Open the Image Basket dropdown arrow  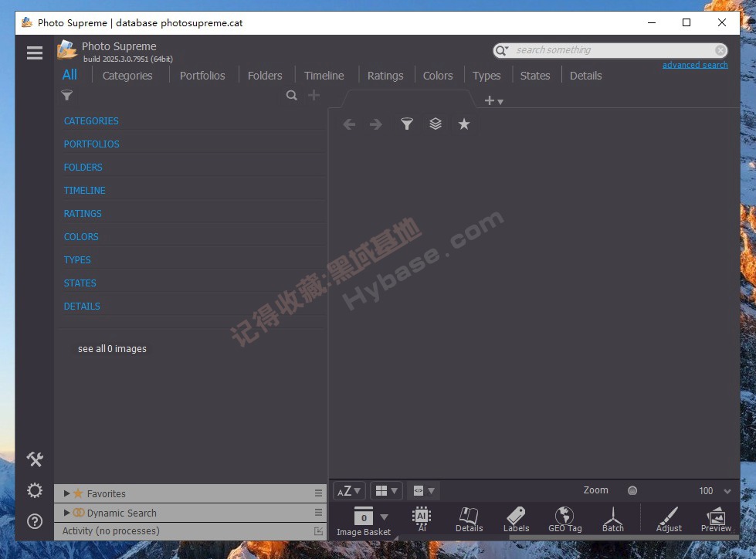tap(385, 517)
